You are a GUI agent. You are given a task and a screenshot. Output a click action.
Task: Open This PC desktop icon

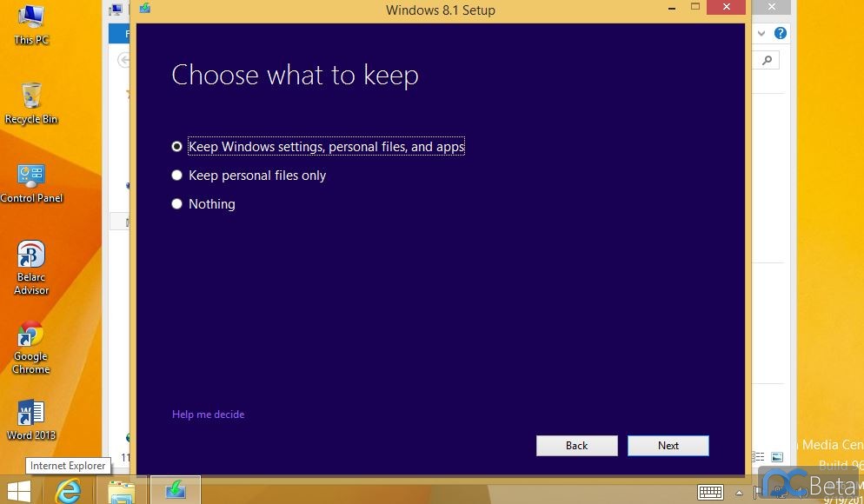(31, 24)
